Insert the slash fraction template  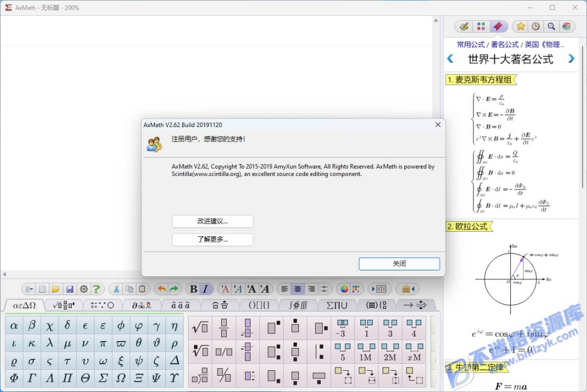point(224,351)
